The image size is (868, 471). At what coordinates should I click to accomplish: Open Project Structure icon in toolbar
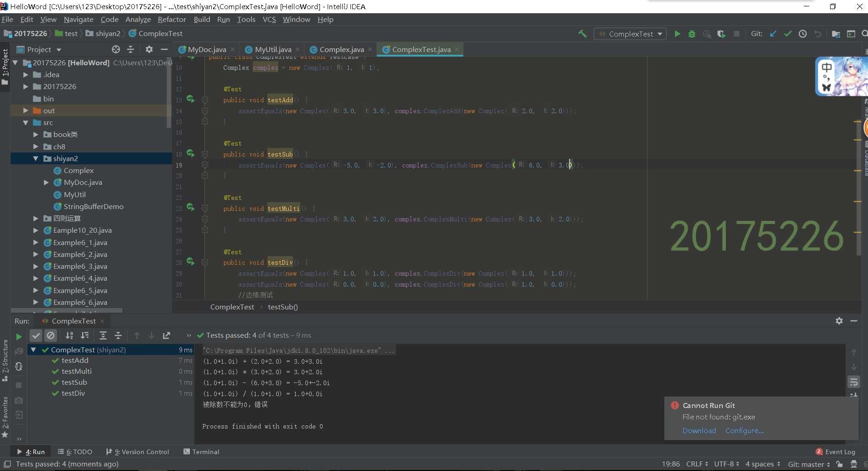tap(836, 34)
